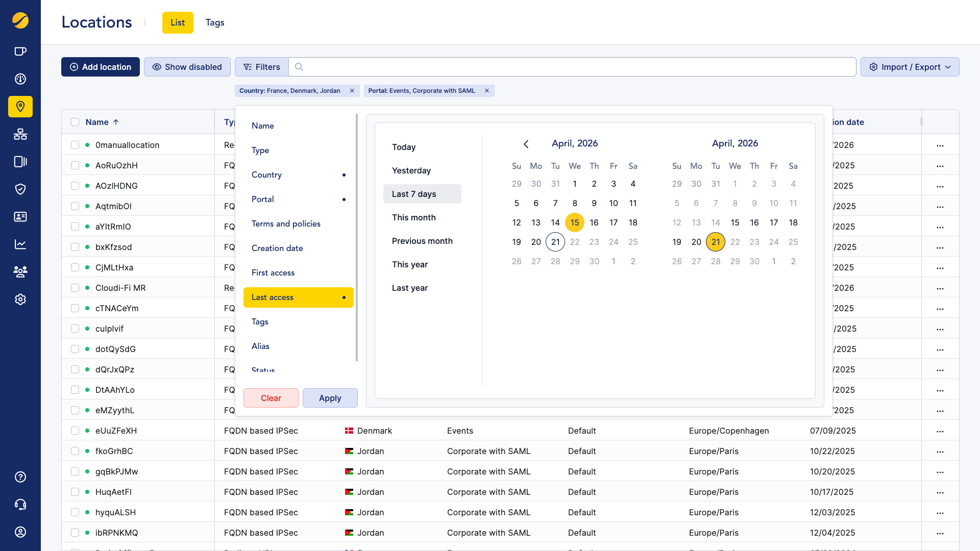This screenshot has height=551, width=980.
Task: Check the select-all checkbox in table header
Action: point(75,122)
